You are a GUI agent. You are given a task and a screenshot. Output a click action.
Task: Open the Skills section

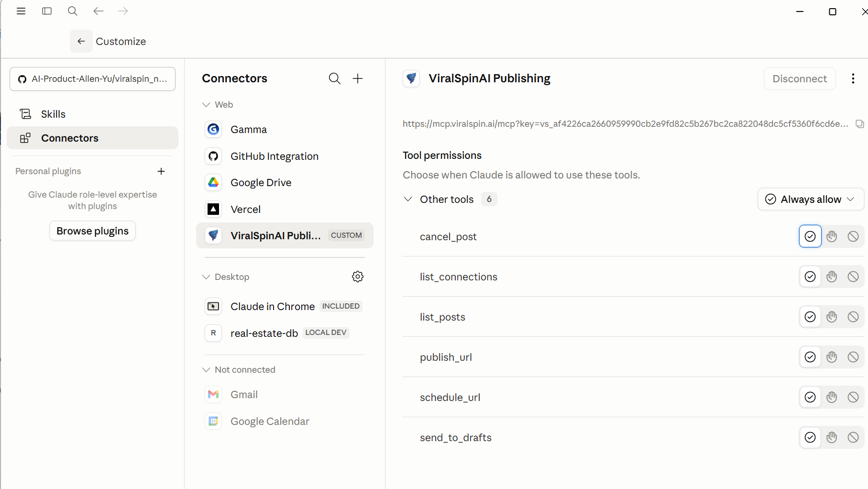coord(92,114)
